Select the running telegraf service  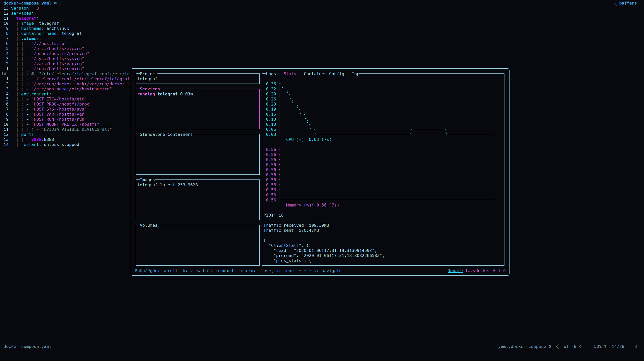(165, 94)
